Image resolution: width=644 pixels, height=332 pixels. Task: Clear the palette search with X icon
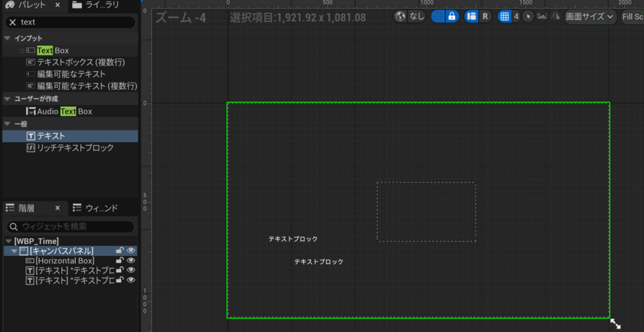click(12, 22)
